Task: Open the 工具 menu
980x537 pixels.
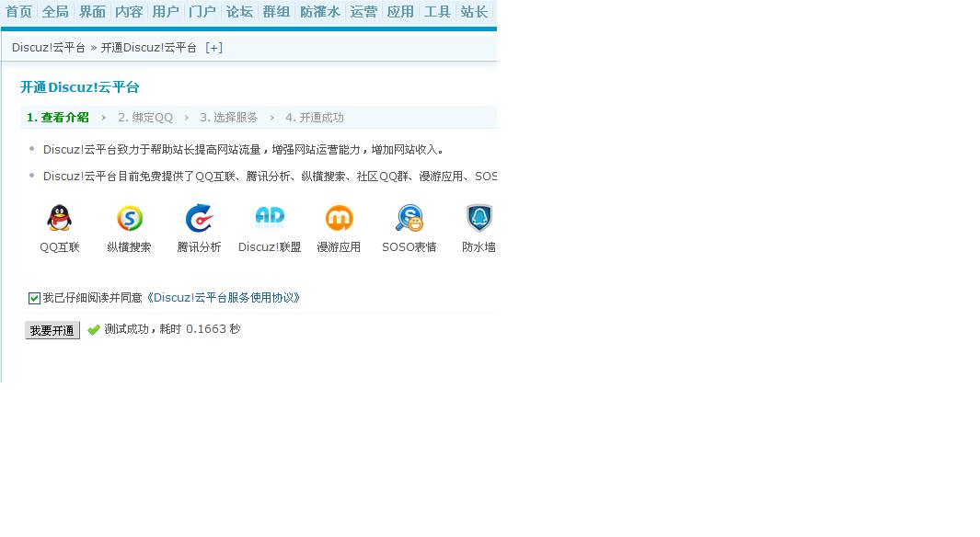Action: pyautogui.click(x=437, y=12)
